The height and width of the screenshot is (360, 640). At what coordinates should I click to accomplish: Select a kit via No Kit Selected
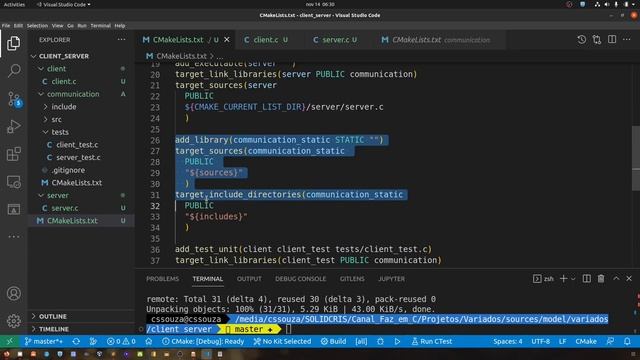tap(282, 341)
